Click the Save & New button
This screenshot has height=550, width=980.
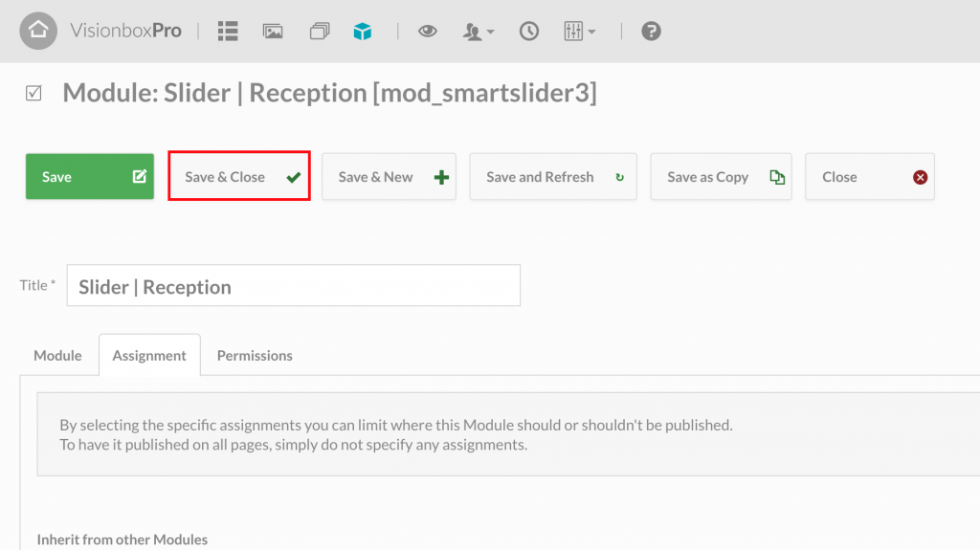point(389,177)
